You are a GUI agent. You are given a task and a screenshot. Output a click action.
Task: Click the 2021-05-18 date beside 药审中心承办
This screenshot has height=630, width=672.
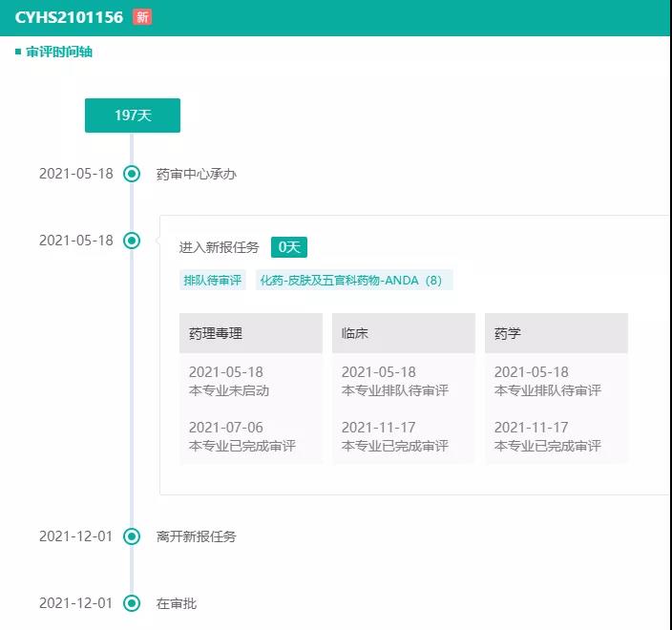[x=75, y=174]
